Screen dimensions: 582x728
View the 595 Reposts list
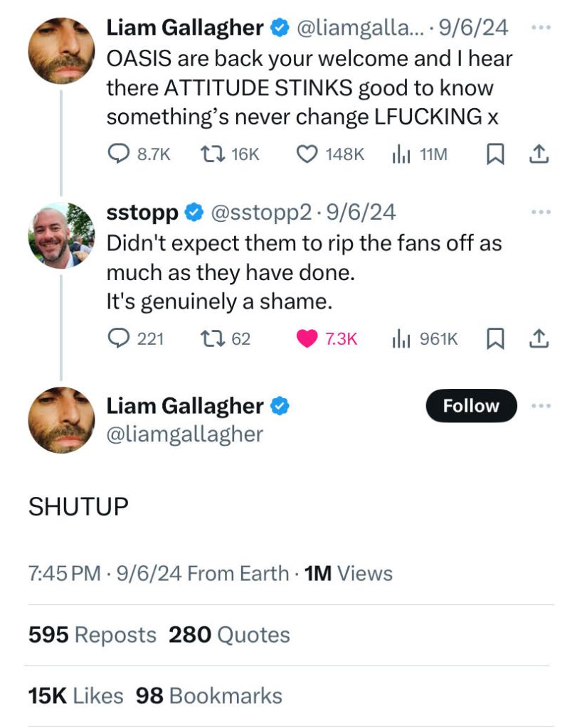92,635
